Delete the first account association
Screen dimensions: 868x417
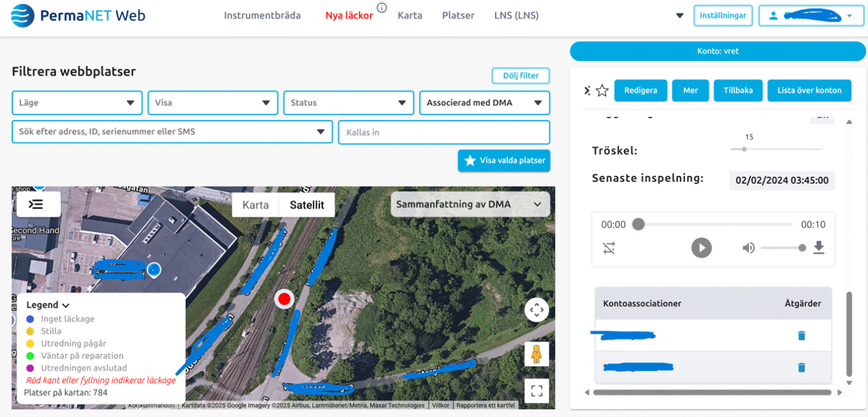801,336
